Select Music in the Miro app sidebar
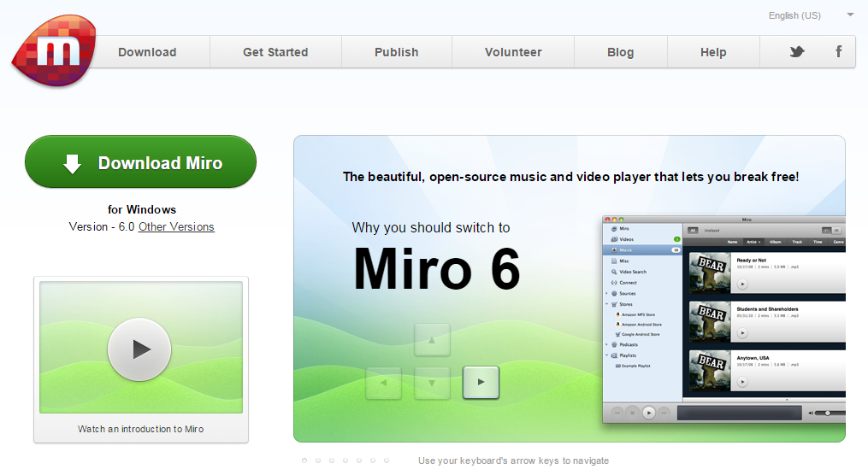Screen dimensions: 868x475 642,250
